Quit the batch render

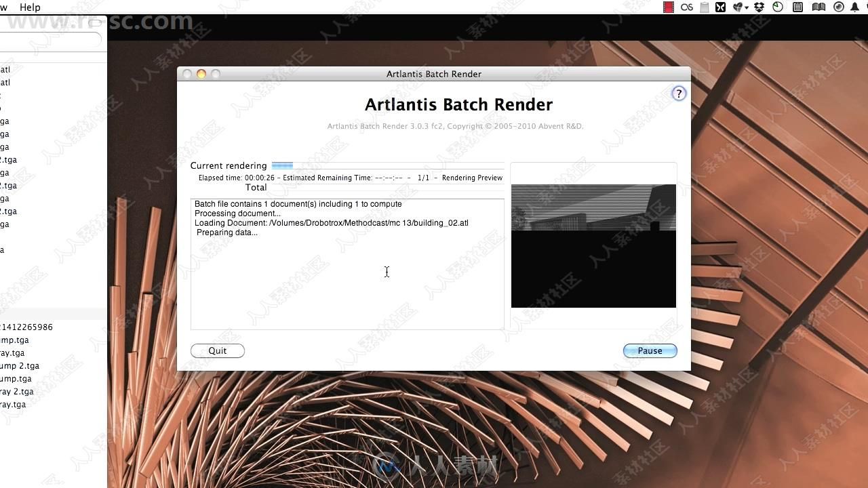click(218, 350)
